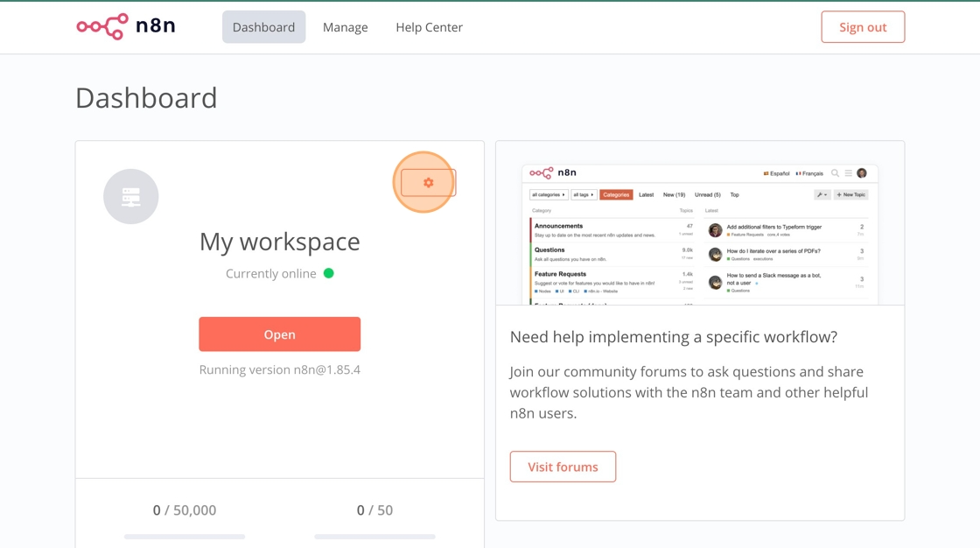Click the Visit forums button
The width and height of the screenshot is (980, 548).
[x=563, y=467]
